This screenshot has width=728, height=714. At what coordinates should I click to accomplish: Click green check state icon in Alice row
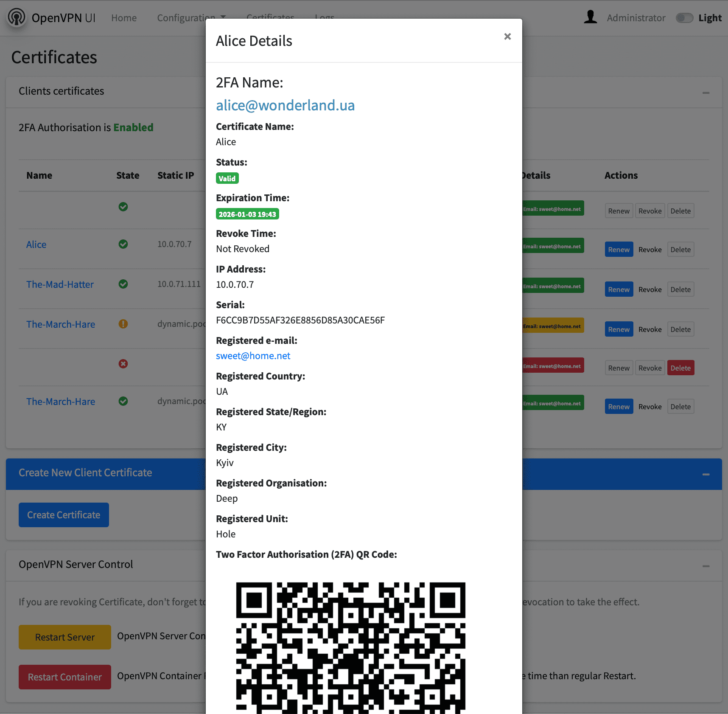pyautogui.click(x=123, y=244)
